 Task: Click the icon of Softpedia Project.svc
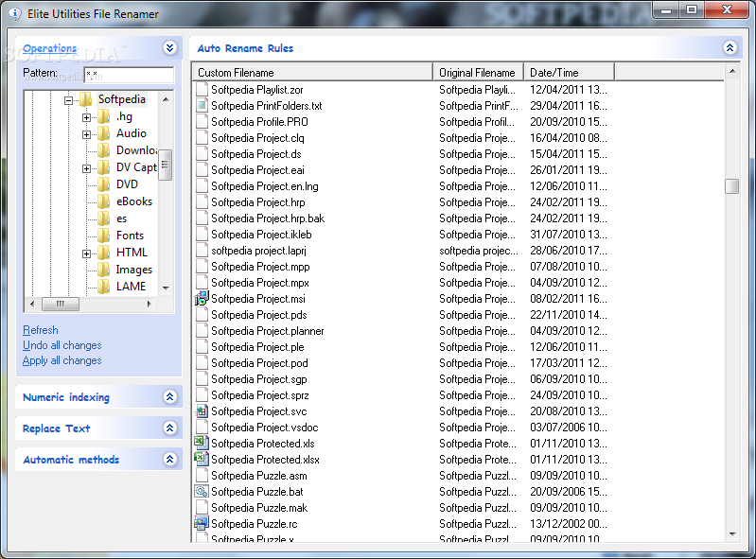click(x=201, y=411)
